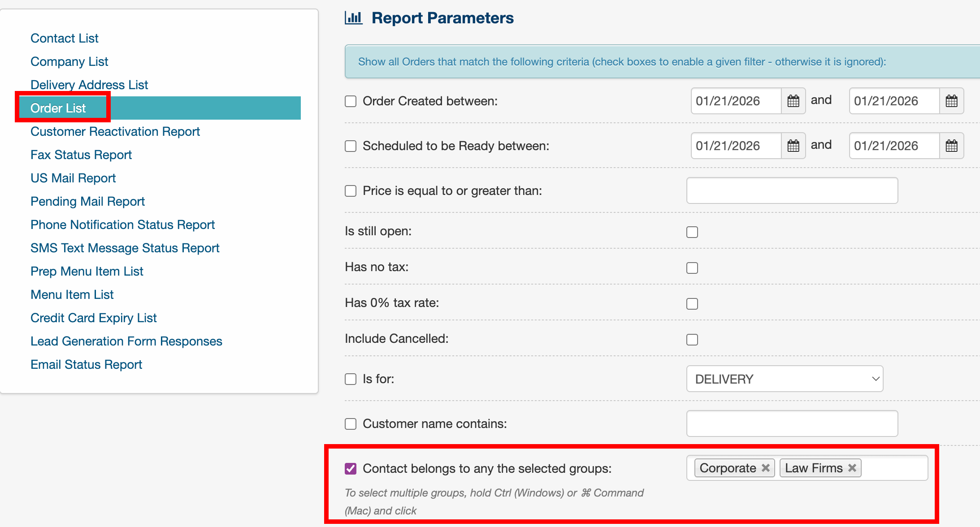The height and width of the screenshot is (527, 980).
Task: Open the Email Status Report link
Action: click(x=86, y=364)
